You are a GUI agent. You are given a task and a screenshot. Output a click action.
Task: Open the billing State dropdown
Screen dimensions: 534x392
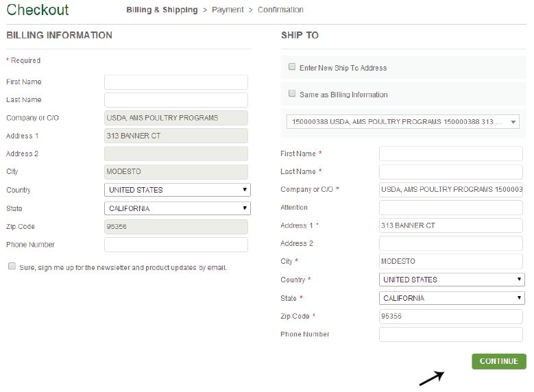click(177, 208)
